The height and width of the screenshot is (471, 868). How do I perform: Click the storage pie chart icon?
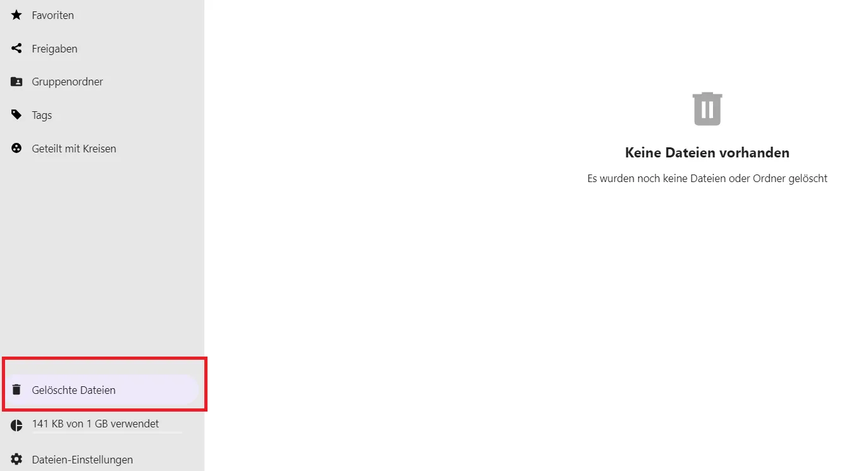[16, 425]
